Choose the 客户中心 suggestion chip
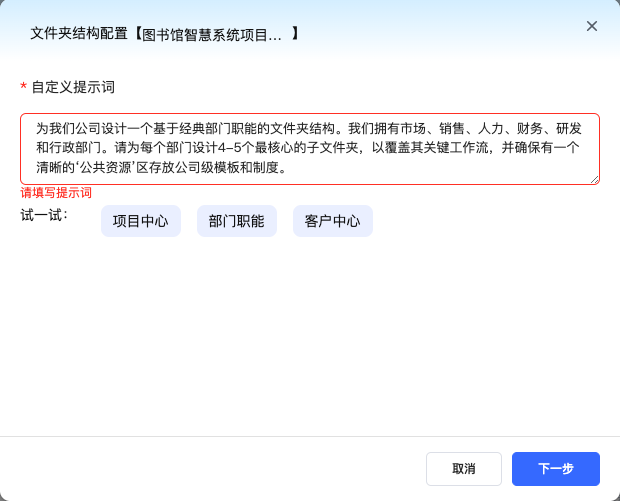The width and height of the screenshot is (620, 501). [333, 221]
